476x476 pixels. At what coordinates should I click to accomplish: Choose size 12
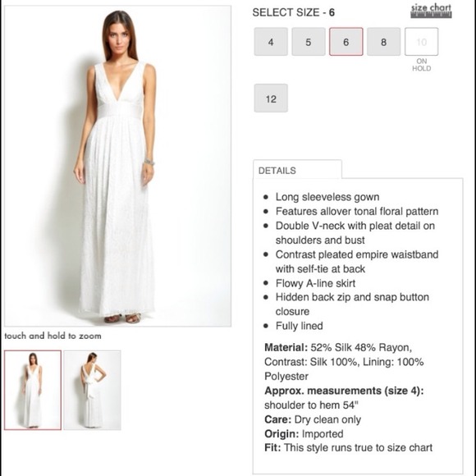[x=271, y=98]
